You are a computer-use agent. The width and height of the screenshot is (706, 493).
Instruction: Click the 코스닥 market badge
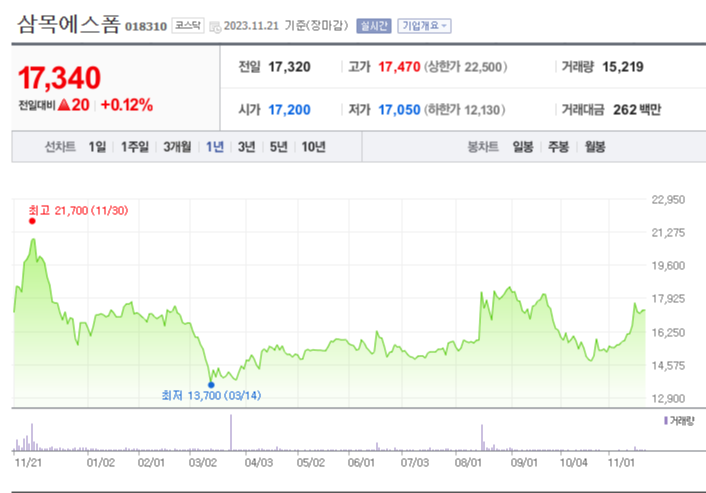click(x=188, y=26)
